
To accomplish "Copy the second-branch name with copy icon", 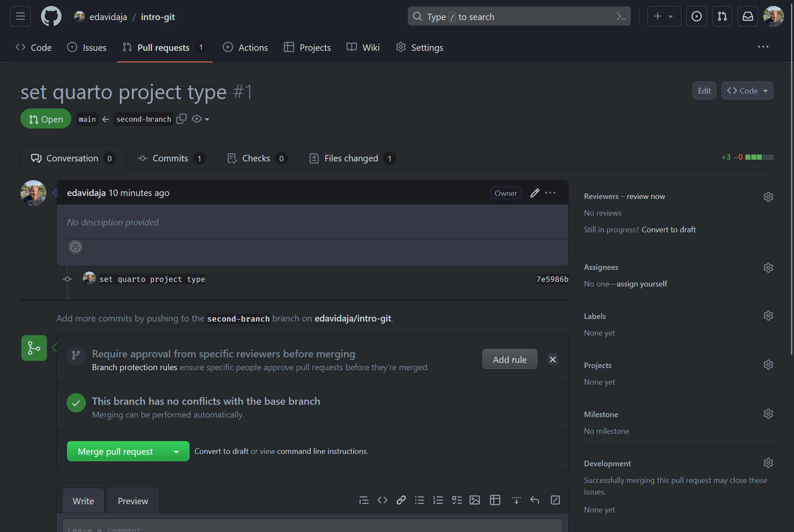I will pos(181,119).
